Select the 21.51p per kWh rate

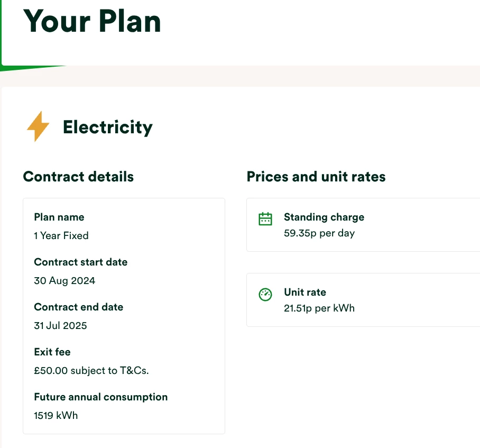pos(319,308)
